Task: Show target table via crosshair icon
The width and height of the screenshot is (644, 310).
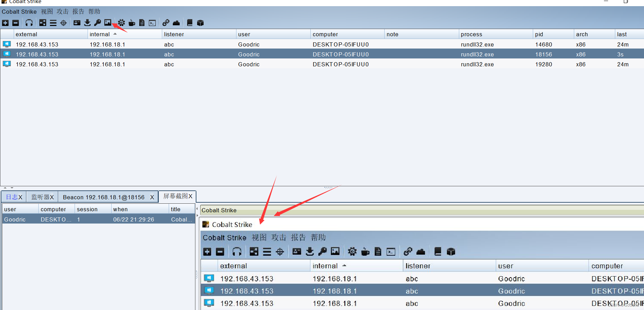Action: (64, 23)
